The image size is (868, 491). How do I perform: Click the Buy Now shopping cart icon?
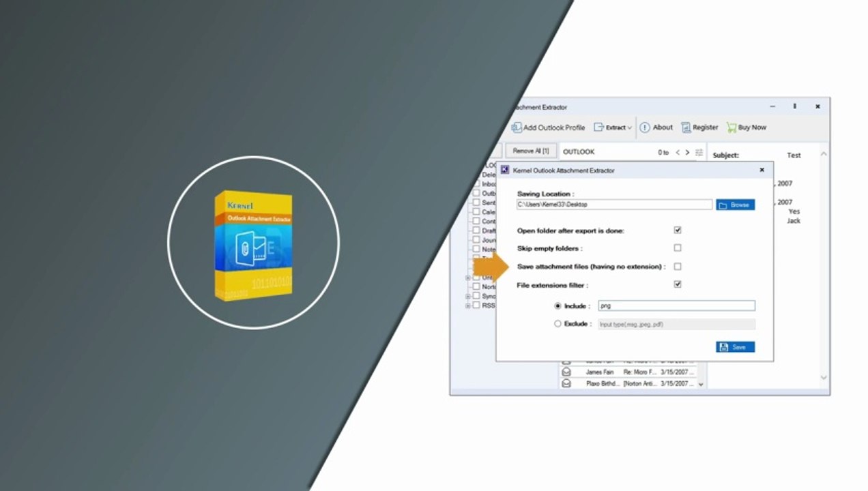pos(732,128)
